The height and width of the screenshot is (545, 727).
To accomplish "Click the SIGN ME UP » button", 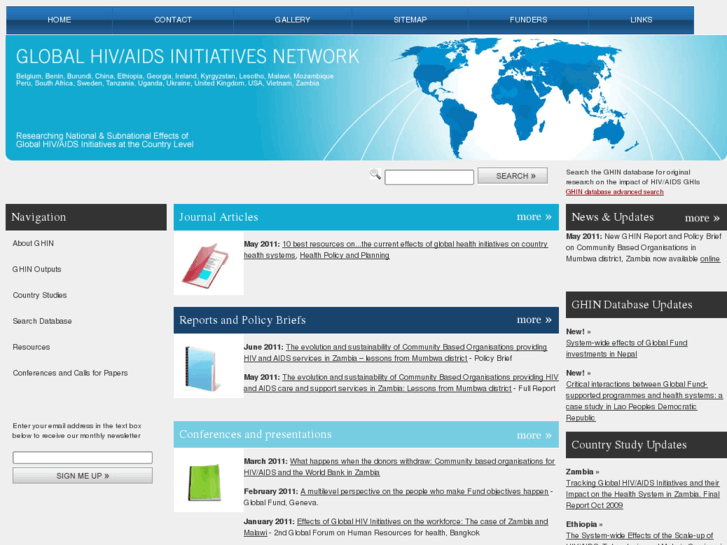I will click(83, 476).
